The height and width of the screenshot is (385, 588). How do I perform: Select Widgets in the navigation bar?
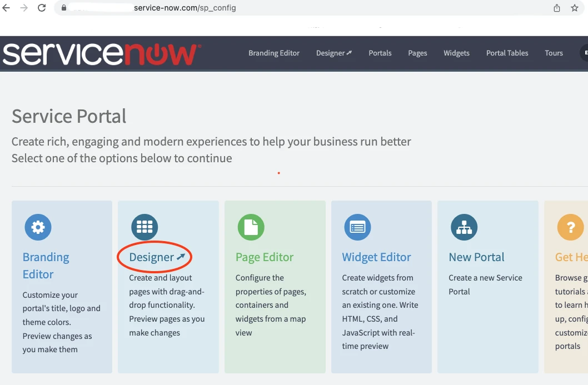tap(456, 53)
